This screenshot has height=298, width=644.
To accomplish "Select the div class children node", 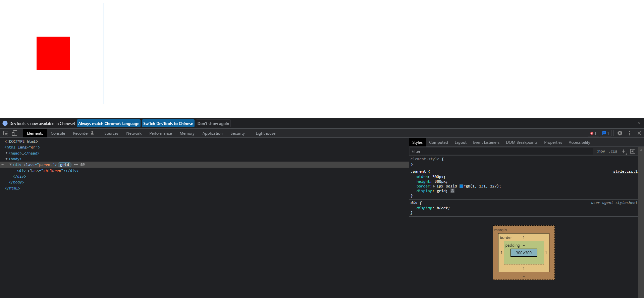I will (x=48, y=171).
